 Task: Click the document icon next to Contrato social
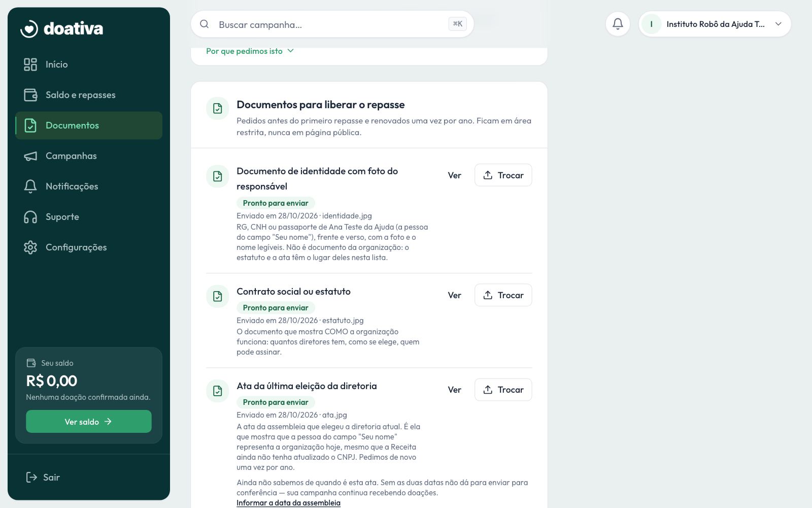pos(217,296)
